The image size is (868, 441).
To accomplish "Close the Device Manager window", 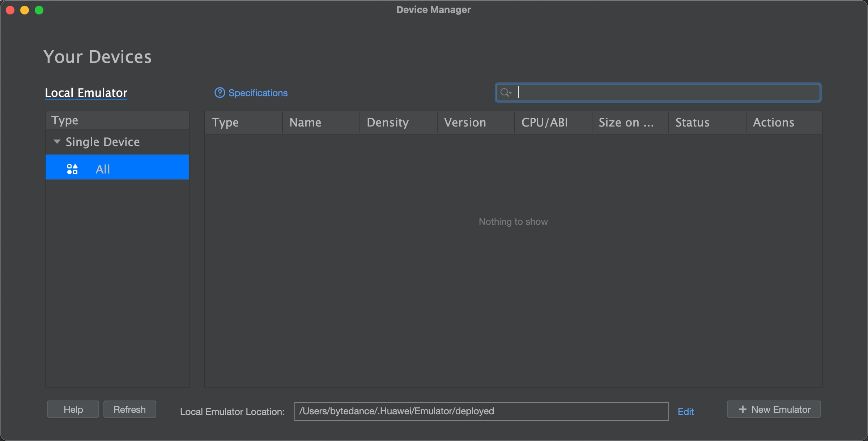I will pos(10,10).
